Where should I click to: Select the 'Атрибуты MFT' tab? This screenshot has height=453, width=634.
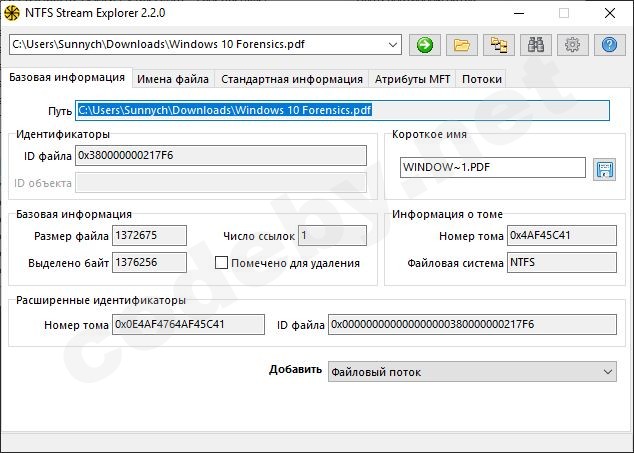click(411, 79)
